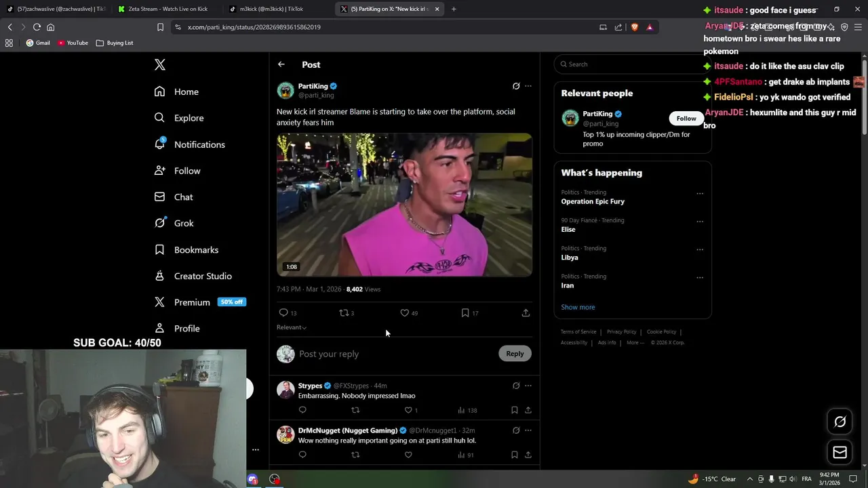
Task: Click Grok icon on Strypes' reply
Action: 516,386
